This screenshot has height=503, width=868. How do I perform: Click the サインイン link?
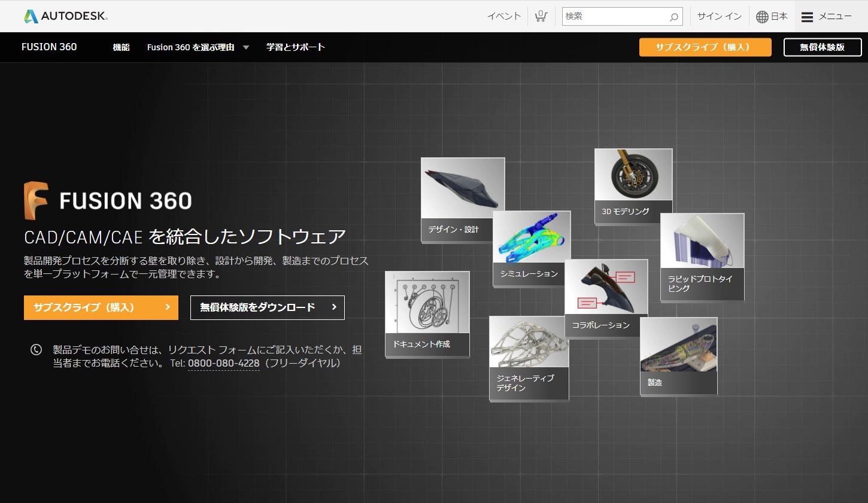[x=719, y=16]
